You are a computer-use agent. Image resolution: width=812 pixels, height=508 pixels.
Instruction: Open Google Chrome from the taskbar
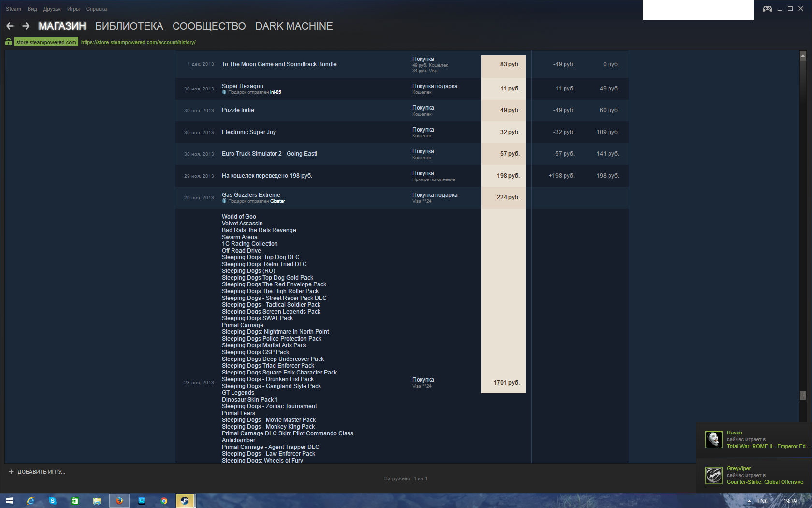pos(164,501)
